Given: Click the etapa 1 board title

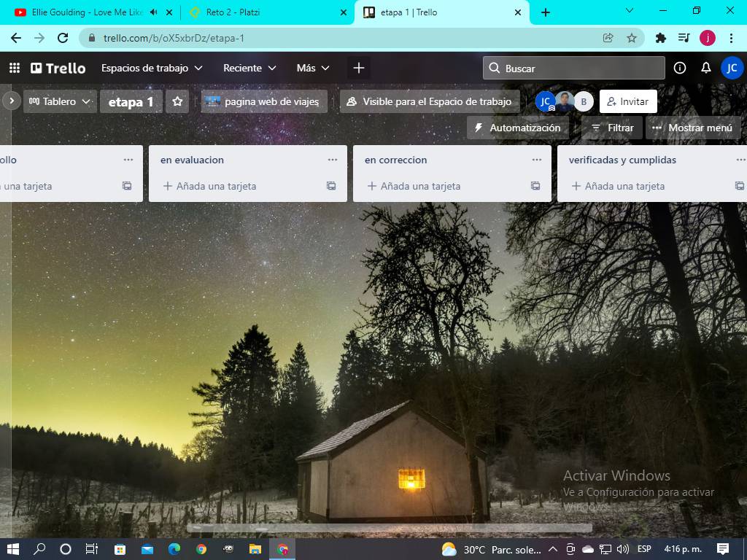Looking at the screenshot, I should pyautogui.click(x=131, y=101).
